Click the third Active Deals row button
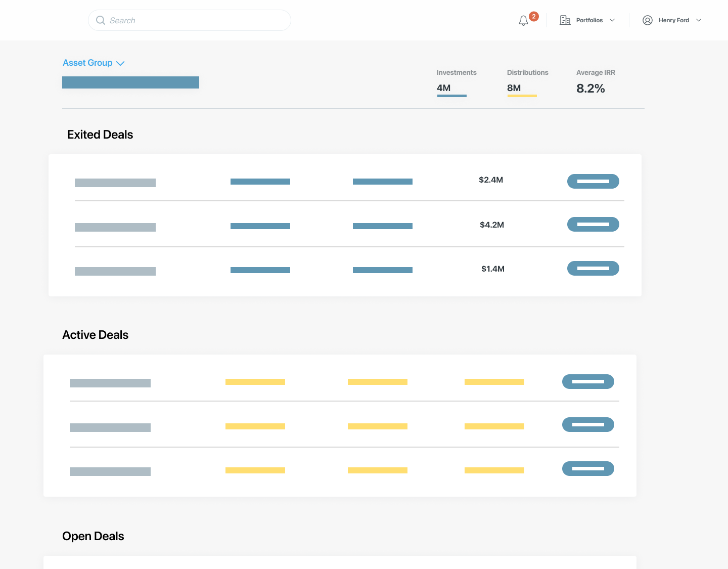This screenshot has width=728, height=569. click(x=588, y=468)
